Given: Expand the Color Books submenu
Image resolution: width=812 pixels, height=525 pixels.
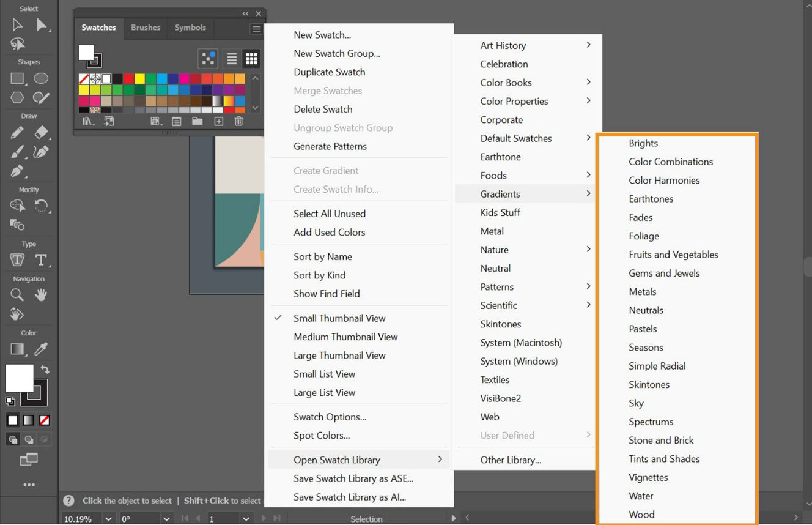Looking at the screenshot, I should click(x=506, y=83).
